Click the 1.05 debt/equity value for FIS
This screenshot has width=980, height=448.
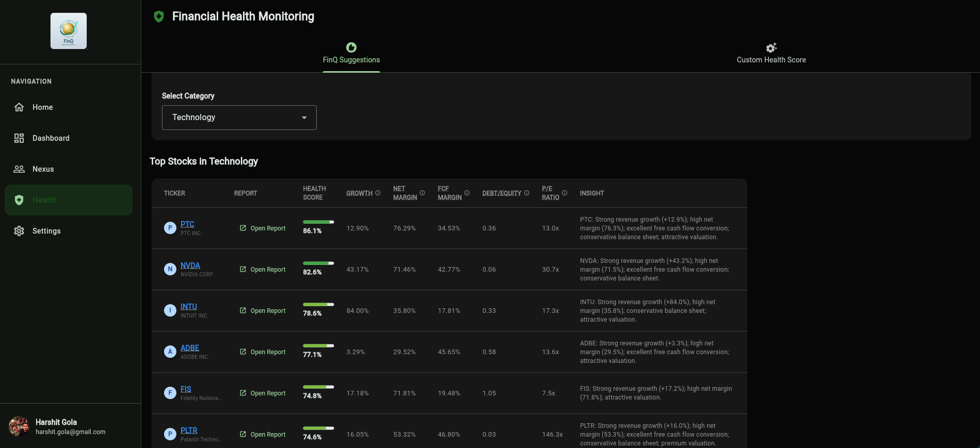pyautogui.click(x=489, y=393)
